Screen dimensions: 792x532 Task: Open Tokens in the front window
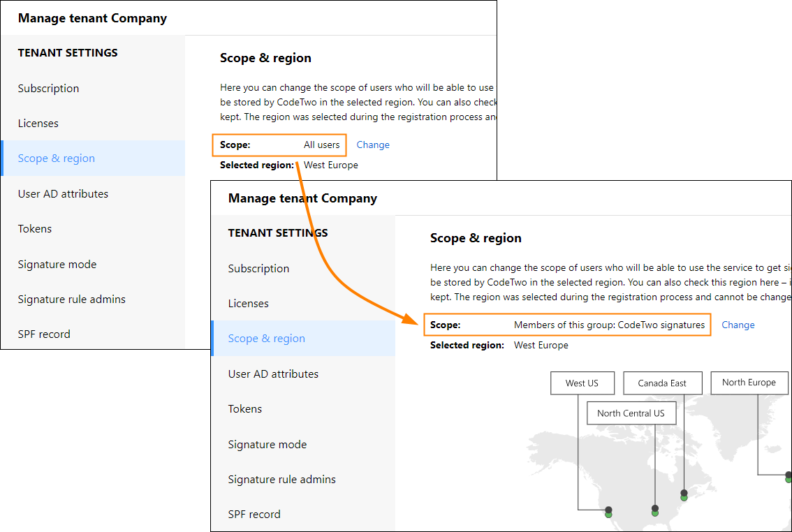tap(244, 409)
